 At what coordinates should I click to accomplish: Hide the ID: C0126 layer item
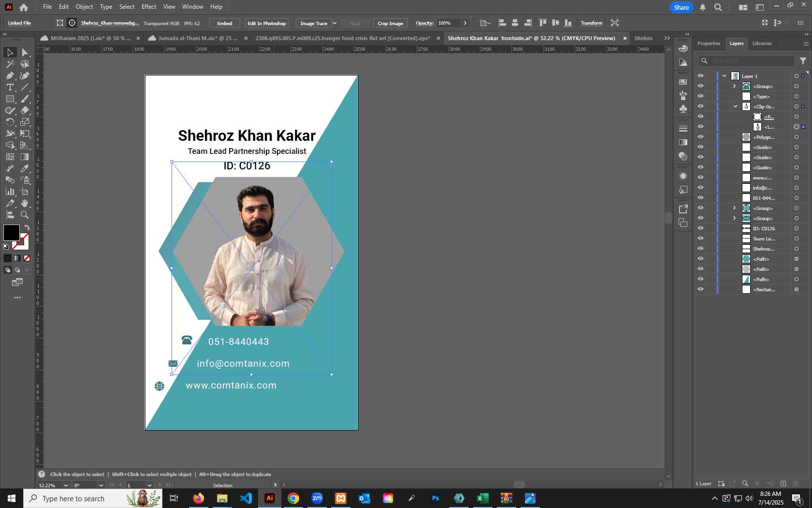pyautogui.click(x=700, y=228)
